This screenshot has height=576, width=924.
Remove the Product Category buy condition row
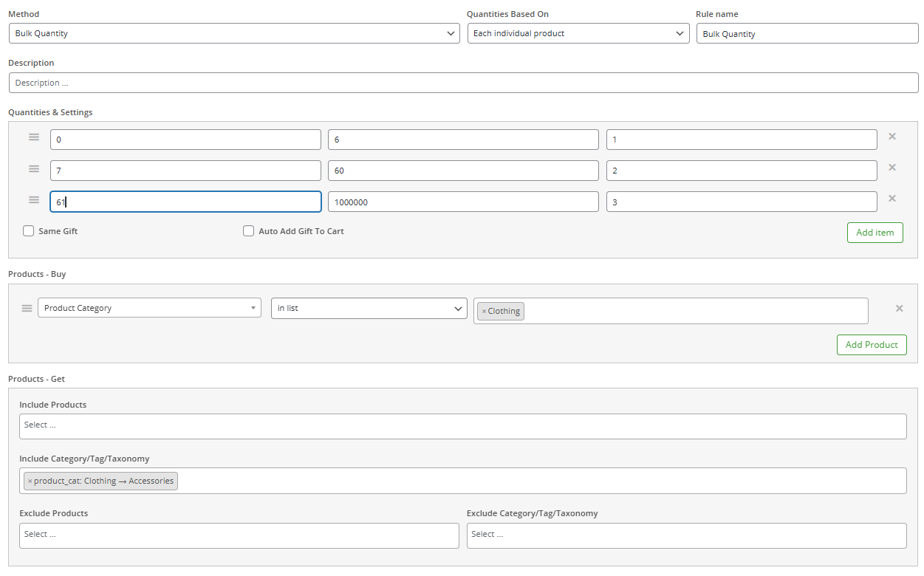[x=899, y=309]
